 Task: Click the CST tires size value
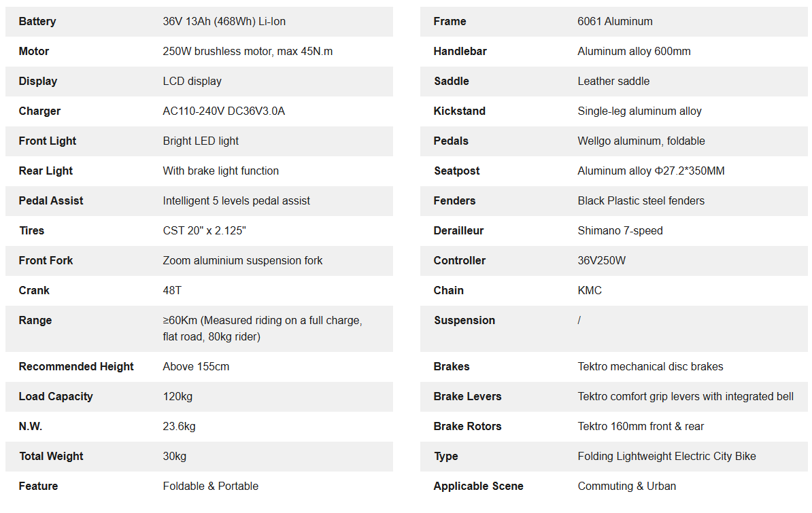pos(204,231)
